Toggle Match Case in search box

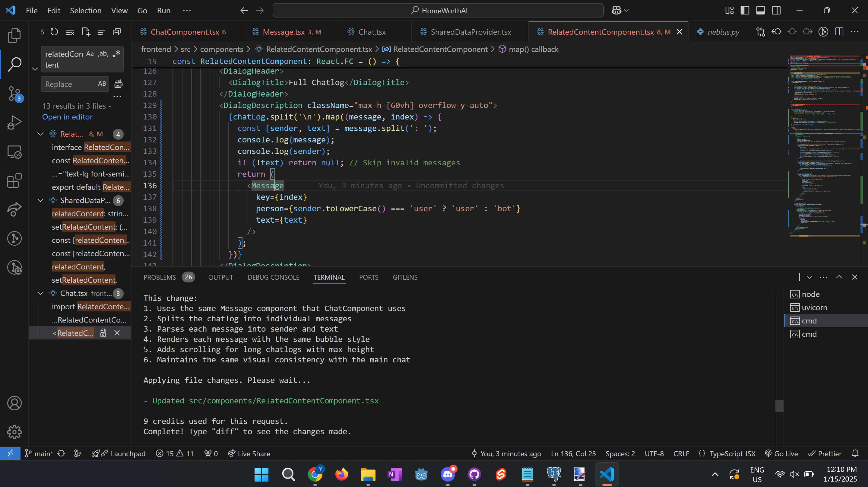pos(90,54)
